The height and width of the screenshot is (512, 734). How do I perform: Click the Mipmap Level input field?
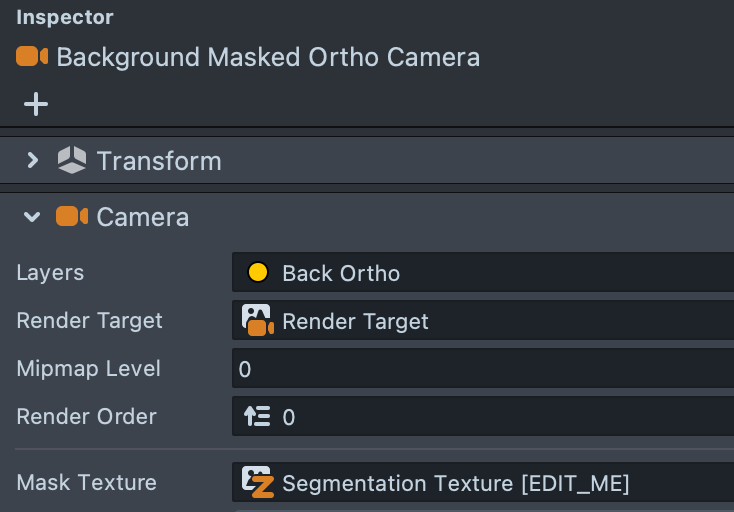483,368
